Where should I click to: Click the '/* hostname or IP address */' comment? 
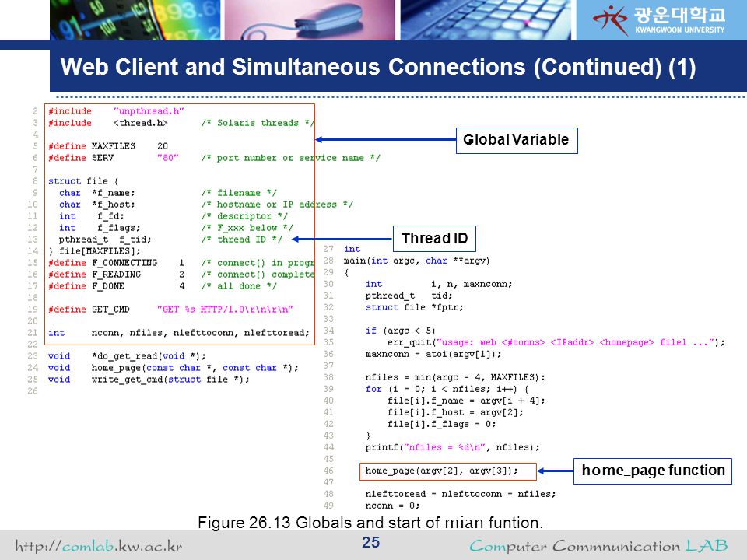click(277, 205)
